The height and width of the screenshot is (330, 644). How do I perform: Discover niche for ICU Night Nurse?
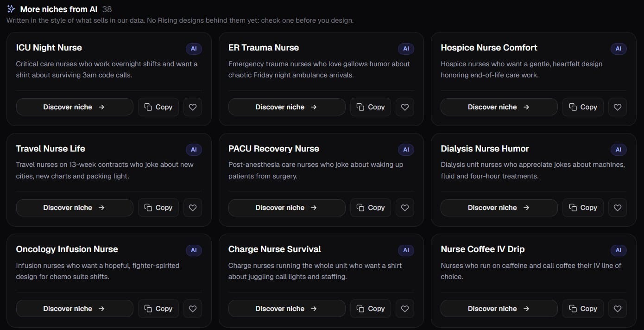[x=75, y=107]
